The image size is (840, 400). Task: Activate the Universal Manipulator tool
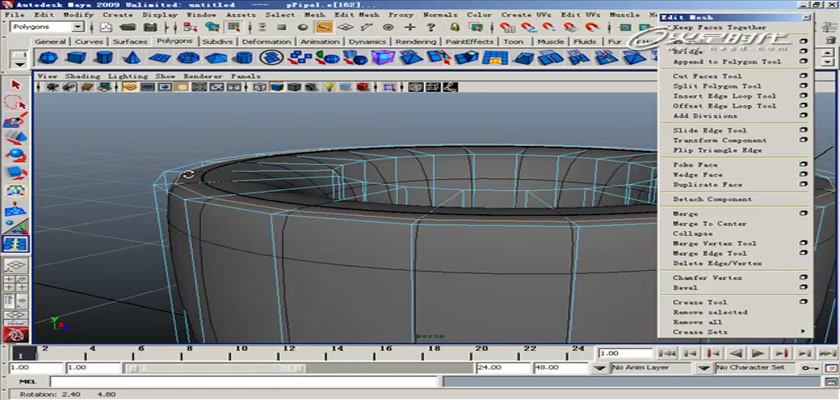tap(16, 191)
